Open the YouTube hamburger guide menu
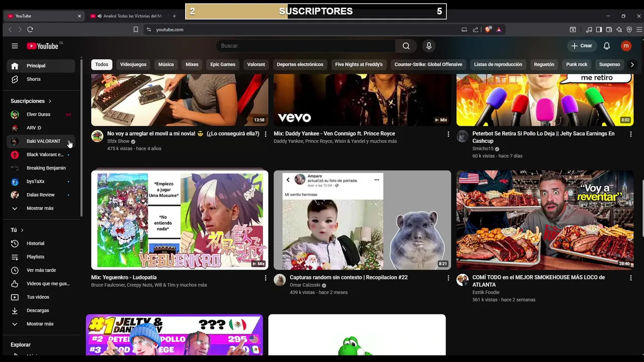 (15, 46)
